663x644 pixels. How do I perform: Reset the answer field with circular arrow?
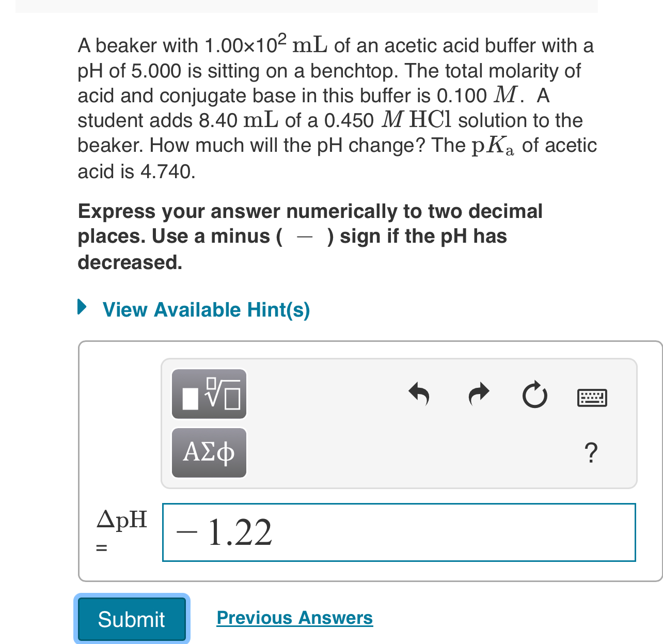click(x=535, y=395)
